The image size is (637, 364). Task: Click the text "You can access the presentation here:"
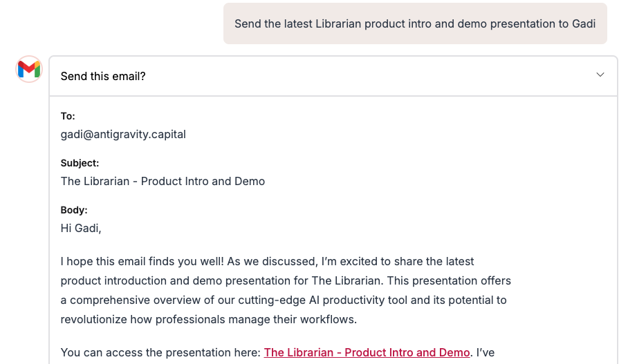pos(160,352)
